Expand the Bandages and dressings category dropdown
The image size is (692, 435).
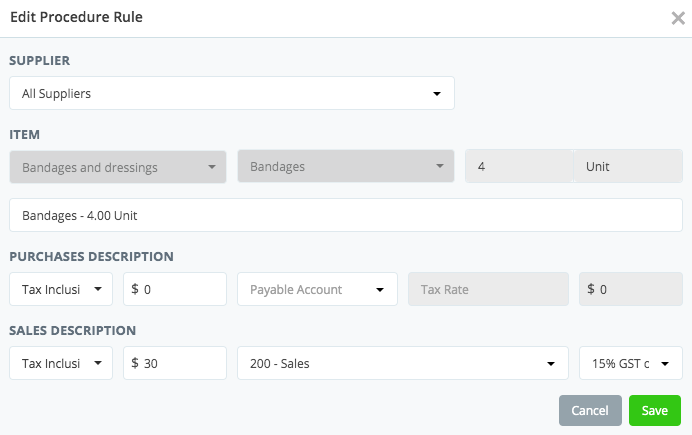[x=118, y=167]
